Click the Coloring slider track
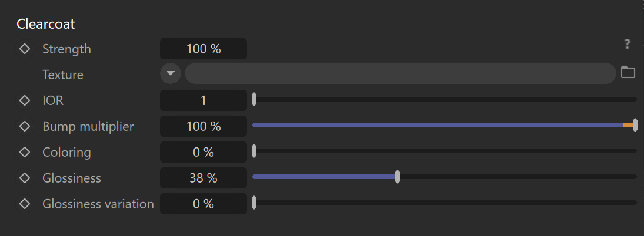The width and height of the screenshot is (644, 236). click(x=445, y=151)
